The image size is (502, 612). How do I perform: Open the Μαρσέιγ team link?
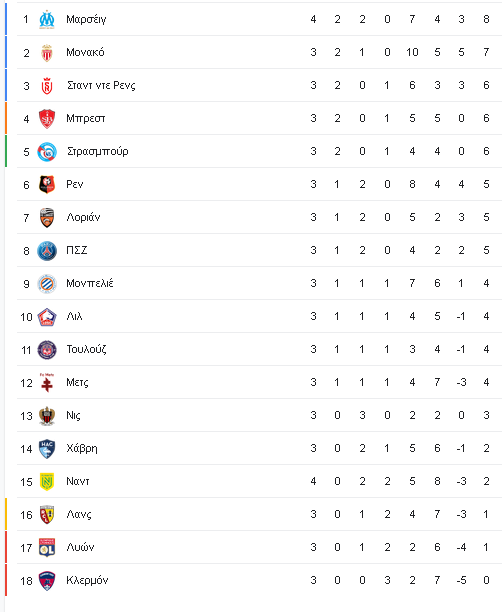(86, 19)
